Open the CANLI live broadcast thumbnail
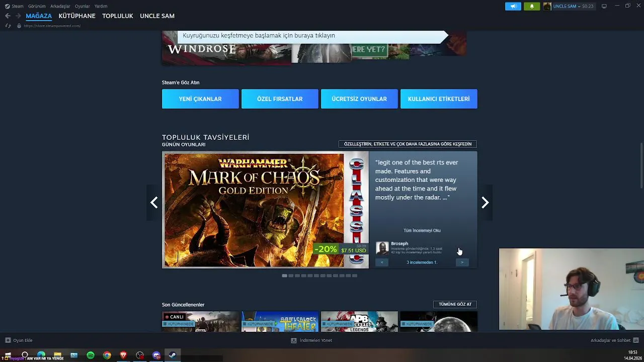Image resolution: width=644 pixels, height=362 pixels. click(200, 322)
